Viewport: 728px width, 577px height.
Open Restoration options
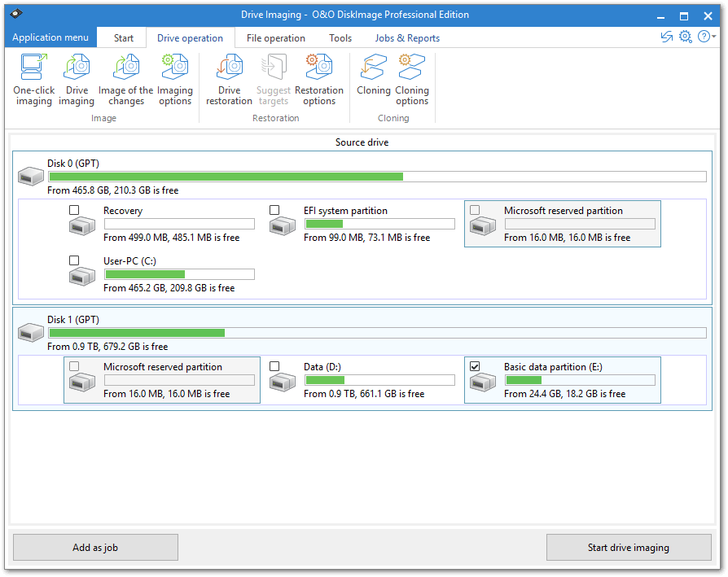(x=319, y=79)
